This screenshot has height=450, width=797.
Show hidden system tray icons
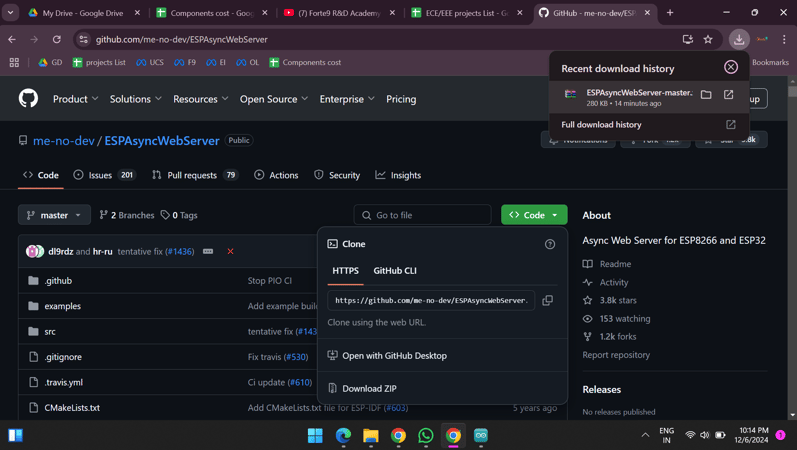pyautogui.click(x=645, y=435)
